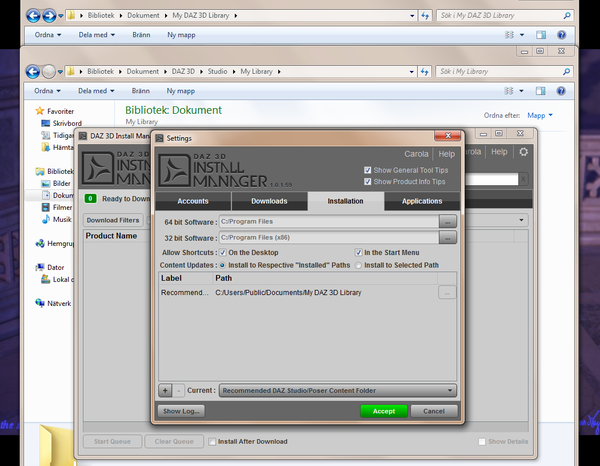
Task: Open address history dropdown in My Library window
Action: point(411,72)
